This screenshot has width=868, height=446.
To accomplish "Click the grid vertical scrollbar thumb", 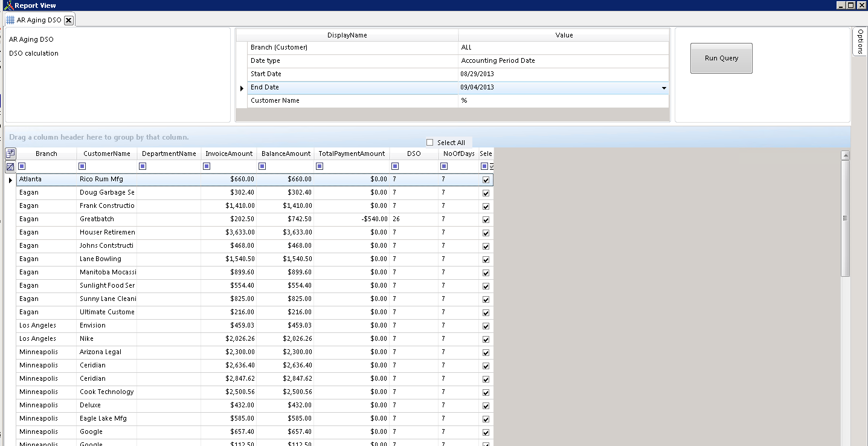I will 845,218.
